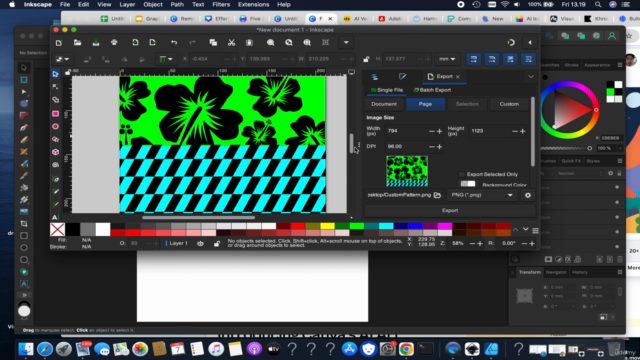The width and height of the screenshot is (640, 360).
Task: Select the Selector arrow tool in Inkscape
Action: click(x=56, y=74)
